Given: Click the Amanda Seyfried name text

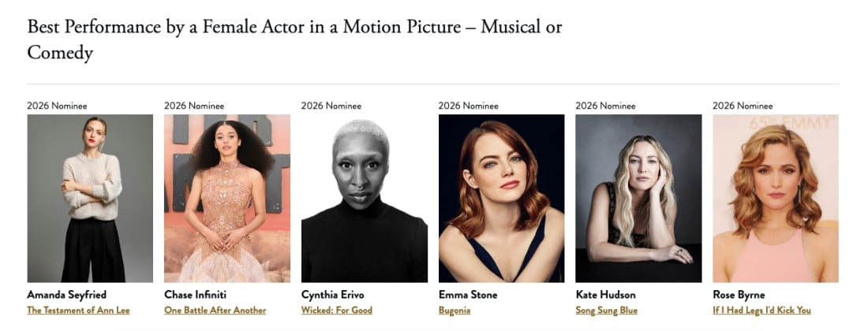Looking at the screenshot, I should coord(66,295).
